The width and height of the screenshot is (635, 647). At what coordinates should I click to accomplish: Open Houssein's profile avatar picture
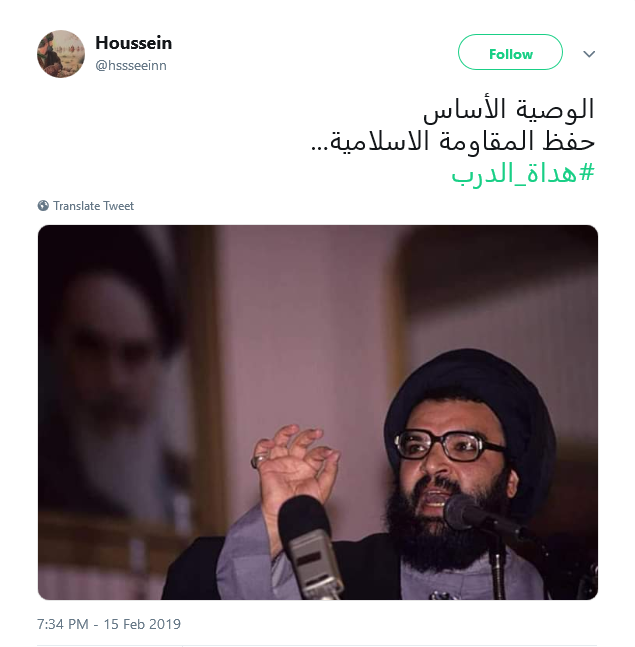point(61,54)
